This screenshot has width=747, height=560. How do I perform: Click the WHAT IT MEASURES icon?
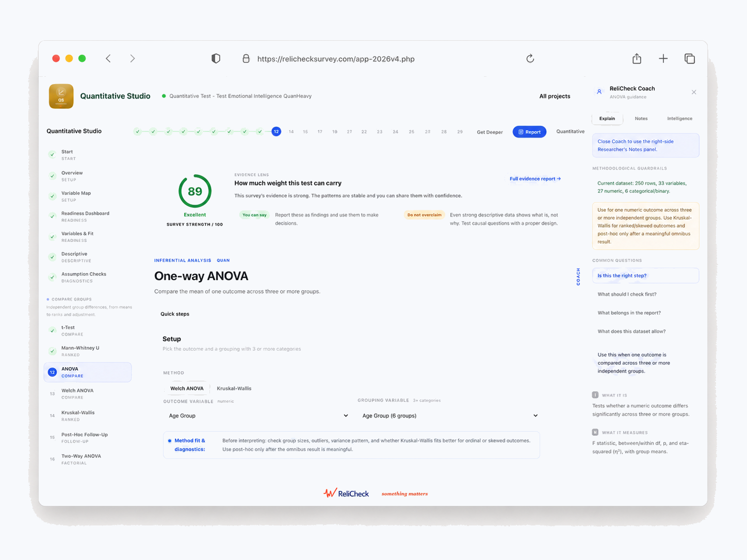[595, 432]
